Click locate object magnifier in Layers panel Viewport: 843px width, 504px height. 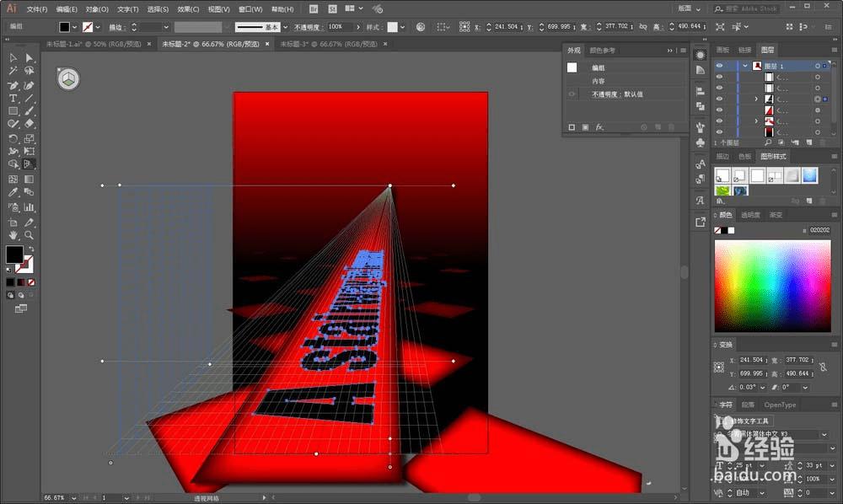click(768, 142)
